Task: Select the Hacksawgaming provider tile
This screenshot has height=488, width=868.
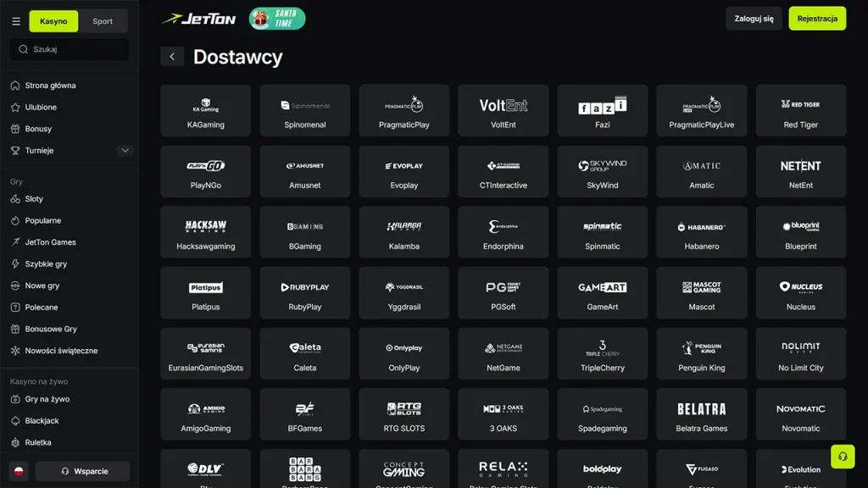Action: click(206, 232)
